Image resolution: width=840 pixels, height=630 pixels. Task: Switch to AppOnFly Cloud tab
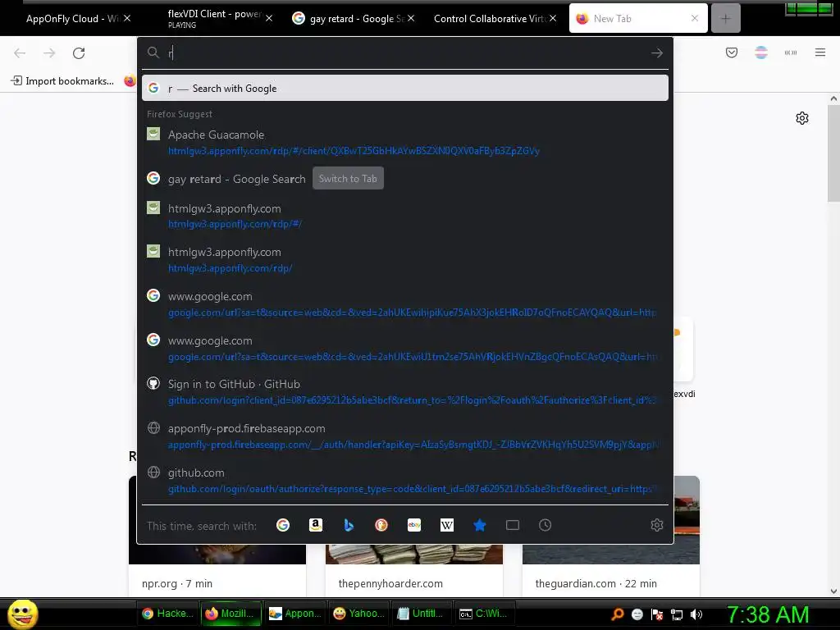click(72, 18)
